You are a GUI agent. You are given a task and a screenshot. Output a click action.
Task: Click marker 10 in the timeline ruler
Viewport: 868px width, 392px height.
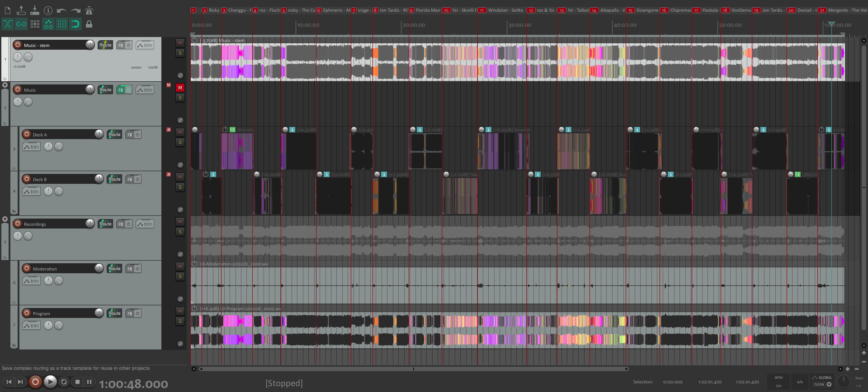coord(446,10)
